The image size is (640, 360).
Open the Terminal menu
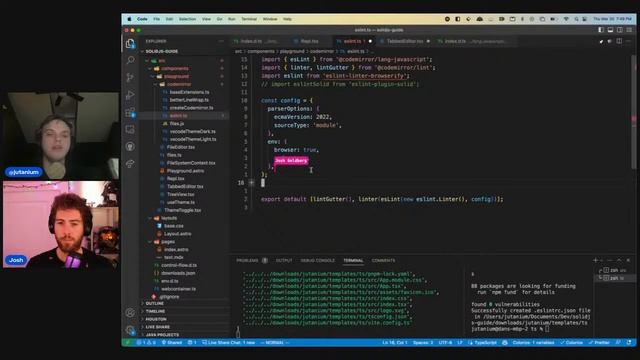point(249,19)
